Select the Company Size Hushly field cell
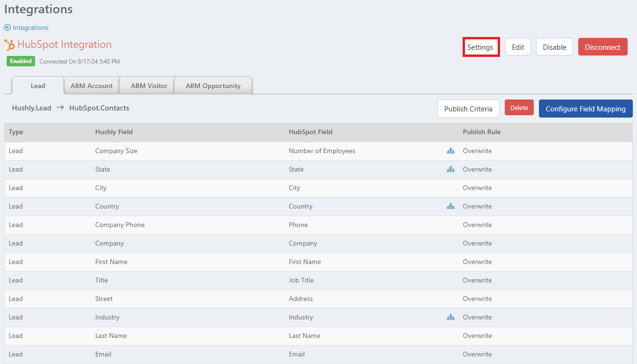 [x=116, y=151]
